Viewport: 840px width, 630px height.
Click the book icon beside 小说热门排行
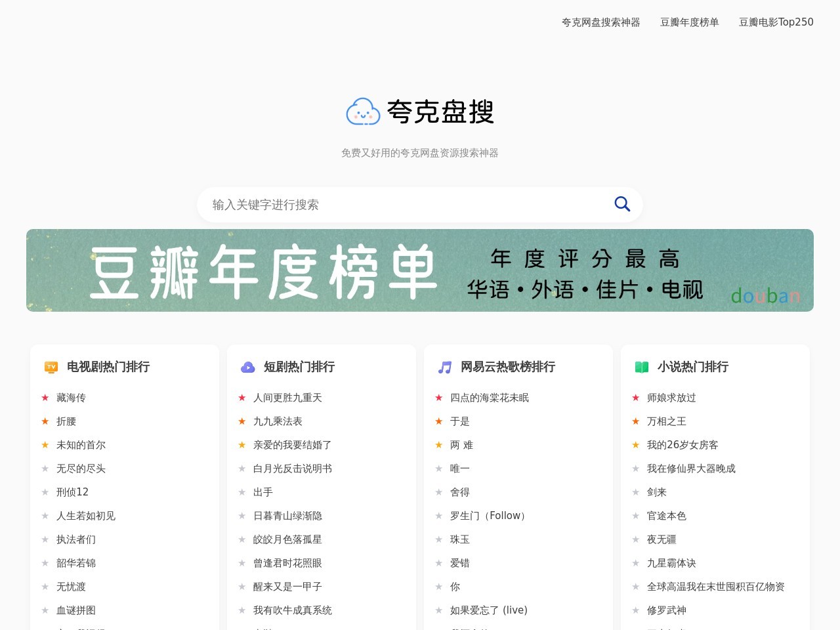[x=642, y=367]
